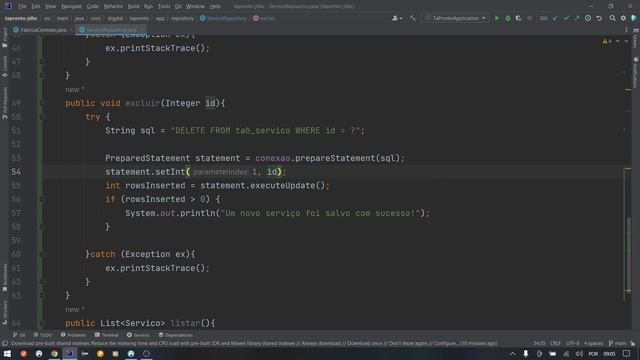640x360 pixels.
Task: Go to the next highlighted problem
Action: pyautogui.click(x=626, y=41)
